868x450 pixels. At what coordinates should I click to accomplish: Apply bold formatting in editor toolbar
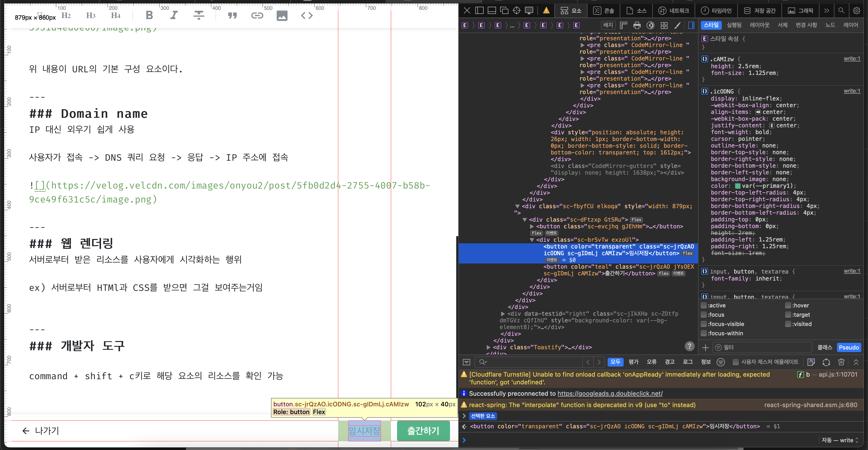[x=149, y=15]
